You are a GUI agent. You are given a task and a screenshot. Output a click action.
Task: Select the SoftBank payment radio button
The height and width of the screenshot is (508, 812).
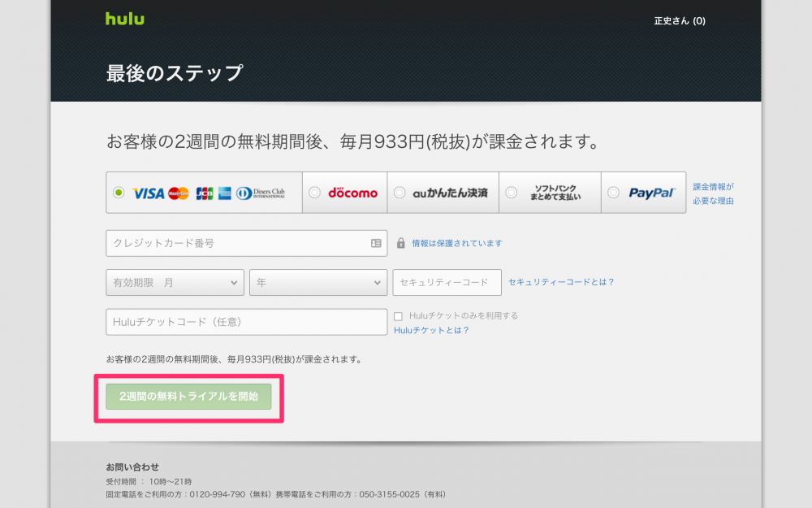tap(511, 193)
